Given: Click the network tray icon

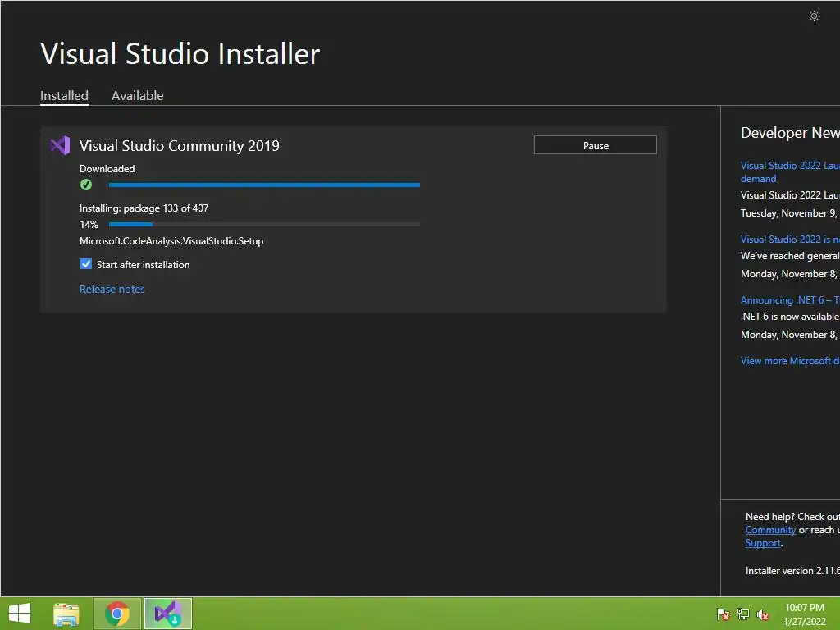Looking at the screenshot, I should point(743,614).
